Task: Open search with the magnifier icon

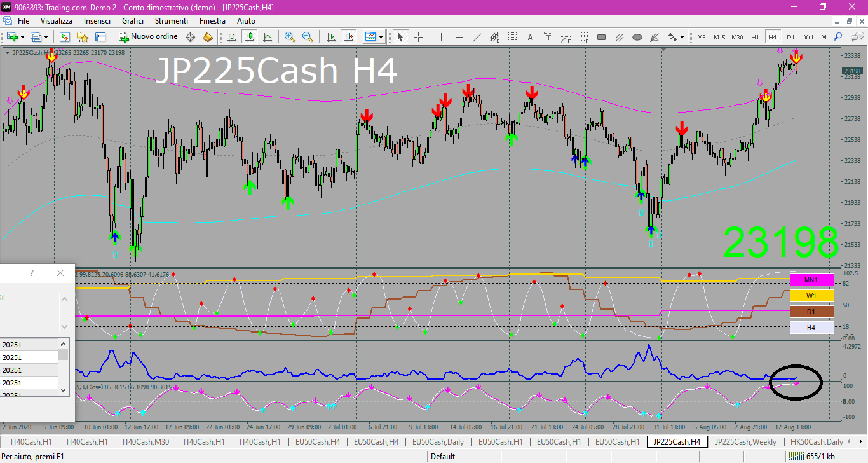Action: 838,37
